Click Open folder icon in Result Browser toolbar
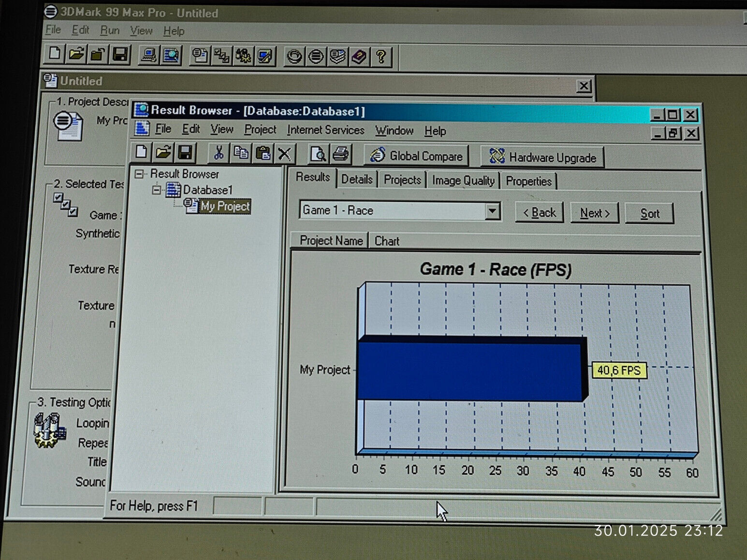 163,153
